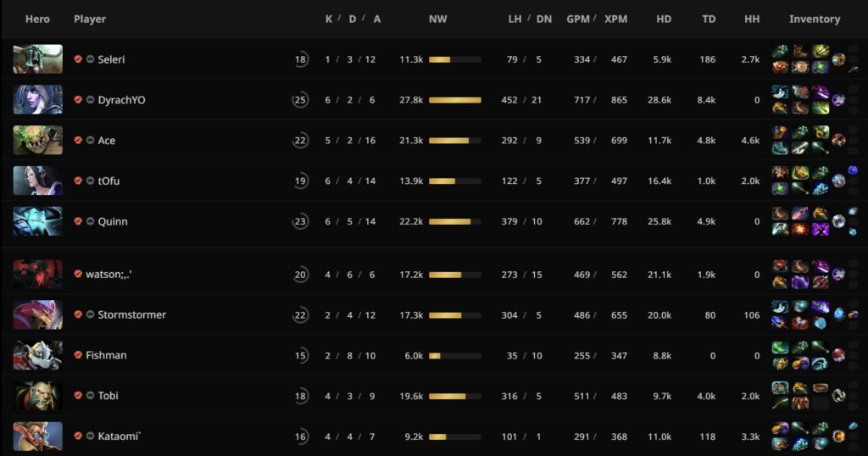Click the hero portrait next to Quinn
Viewport: 868px width, 456px height.
point(37,221)
